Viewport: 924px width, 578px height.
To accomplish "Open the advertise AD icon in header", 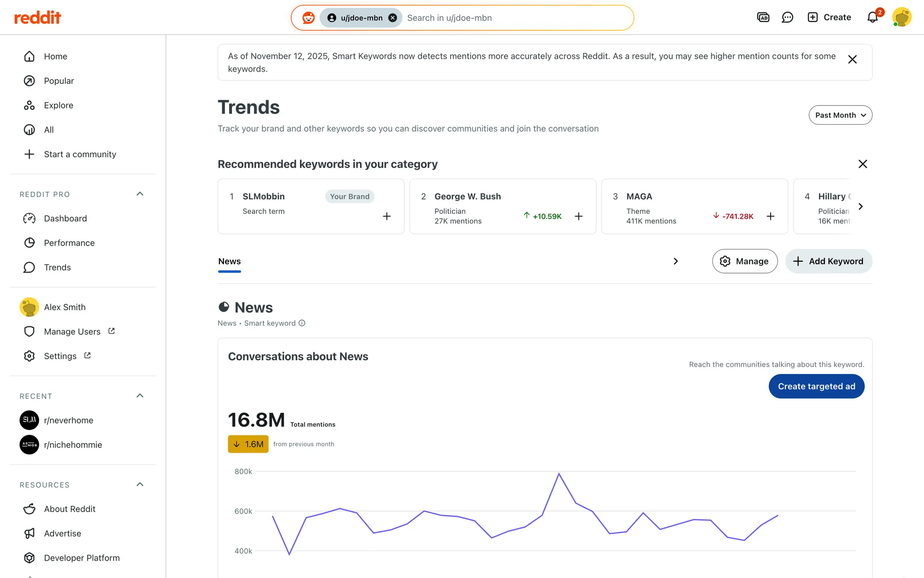I will pyautogui.click(x=763, y=18).
